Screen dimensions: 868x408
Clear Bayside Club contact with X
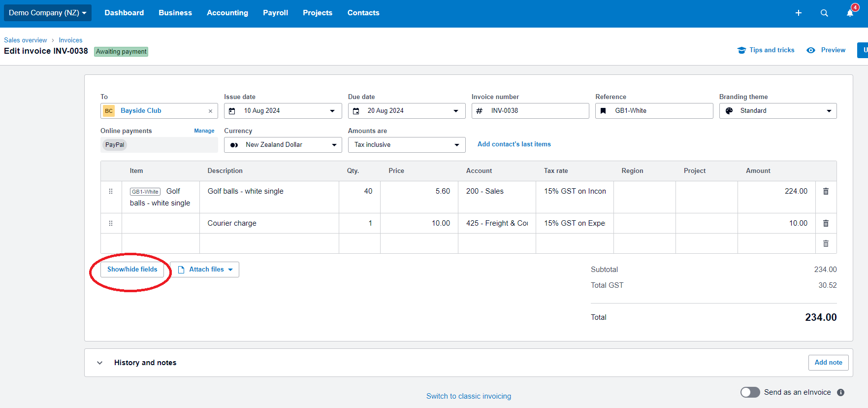(210, 111)
